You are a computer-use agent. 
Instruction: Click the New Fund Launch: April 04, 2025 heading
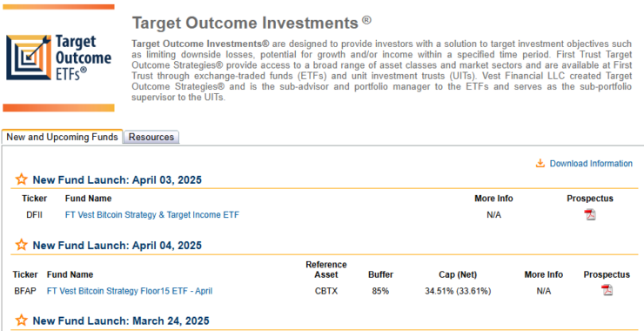click(x=117, y=246)
